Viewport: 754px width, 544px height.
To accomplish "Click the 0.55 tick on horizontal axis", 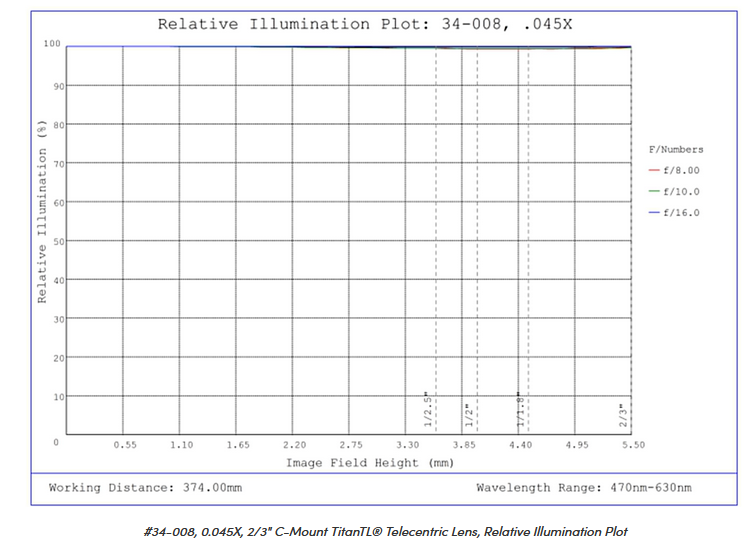I will tap(124, 445).
